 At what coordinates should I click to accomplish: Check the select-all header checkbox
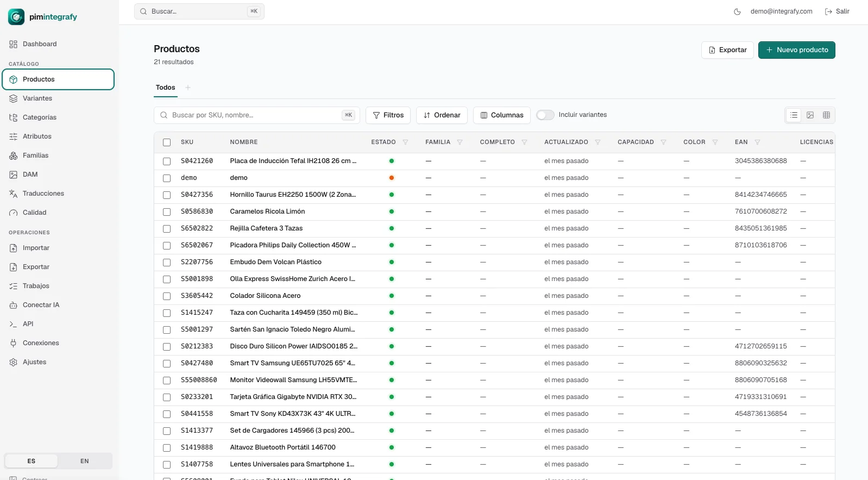pyautogui.click(x=167, y=142)
